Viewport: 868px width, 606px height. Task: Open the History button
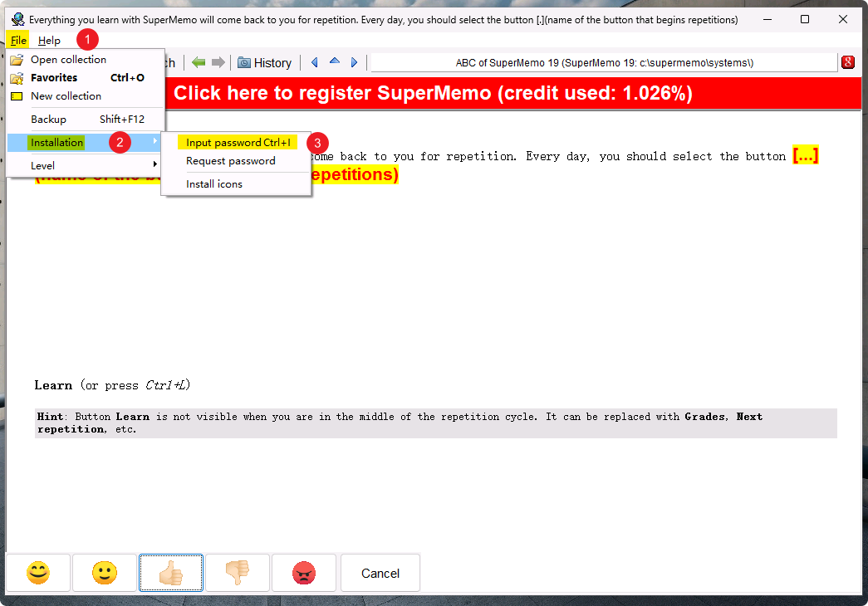(265, 62)
